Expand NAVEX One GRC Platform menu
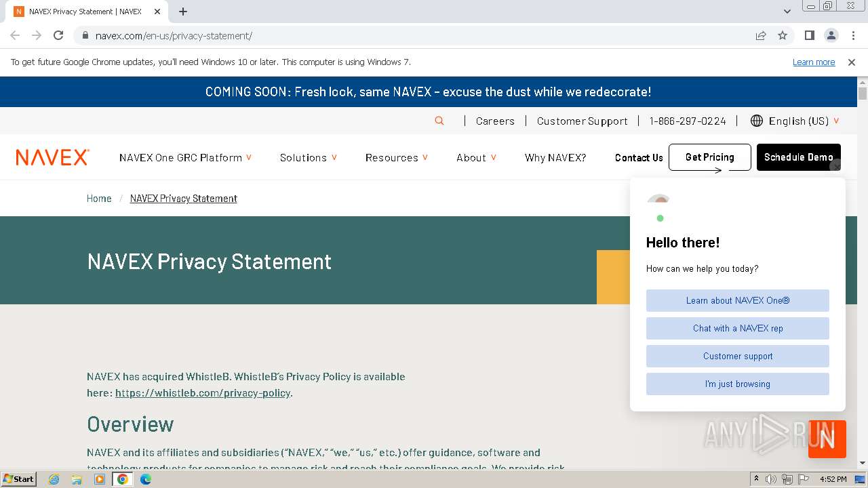The height and width of the screenshot is (488, 868). click(x=185, y=157)
